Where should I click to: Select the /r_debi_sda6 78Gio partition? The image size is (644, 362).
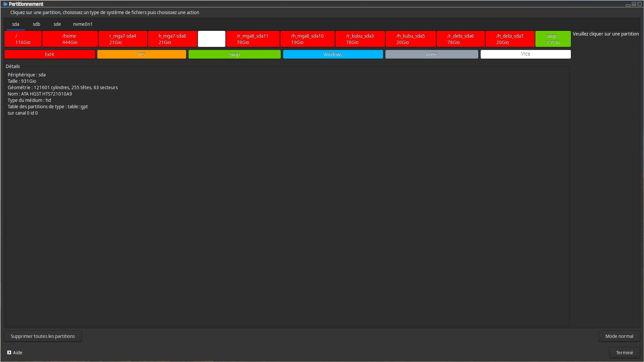[461, 39]
